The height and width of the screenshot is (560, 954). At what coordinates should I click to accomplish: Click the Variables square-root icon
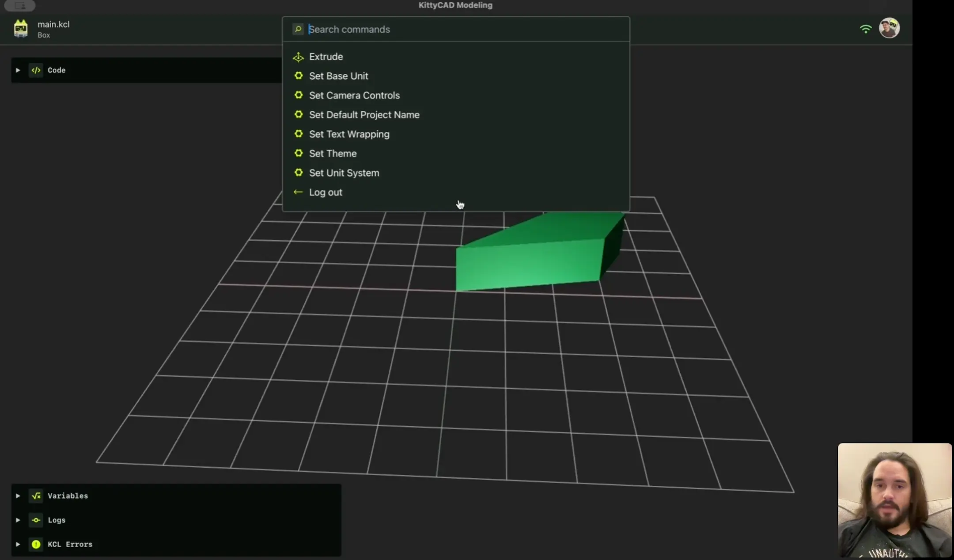(36, 496)
